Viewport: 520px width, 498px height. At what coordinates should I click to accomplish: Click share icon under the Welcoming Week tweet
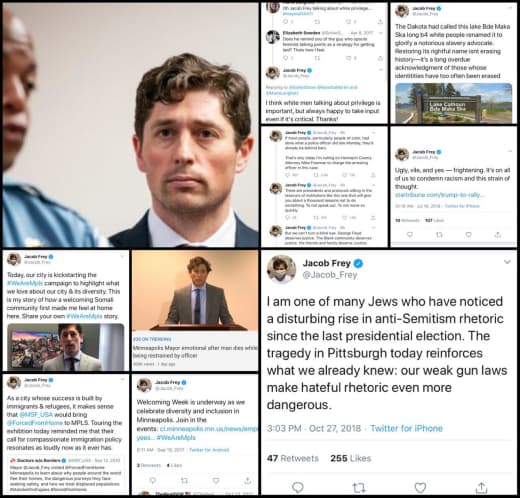247,480
